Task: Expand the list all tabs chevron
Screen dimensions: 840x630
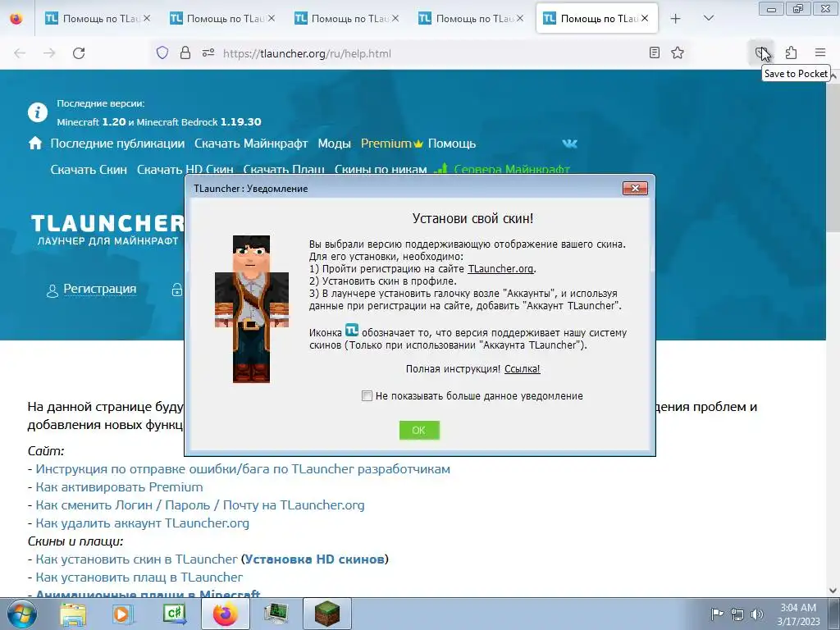Action: (708, 18)
